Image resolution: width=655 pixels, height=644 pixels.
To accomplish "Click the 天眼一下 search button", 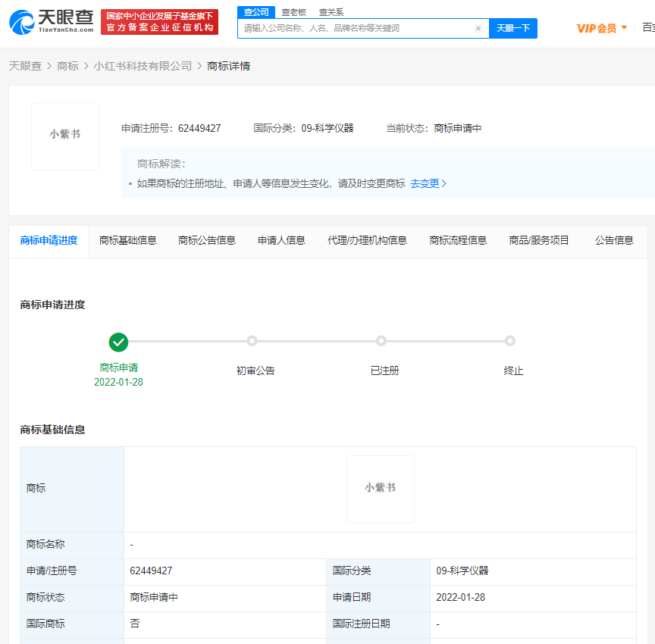I will 513,28.
